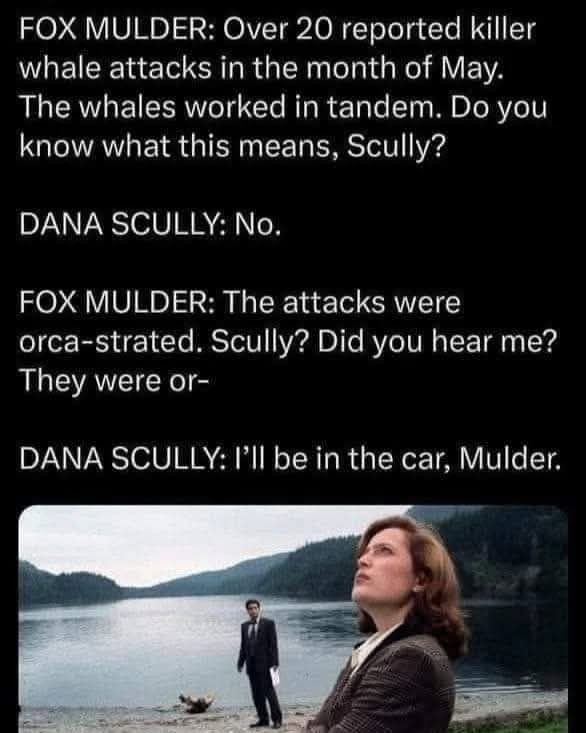
Task: Click the white paper in the man's hand
Action: 275,677
